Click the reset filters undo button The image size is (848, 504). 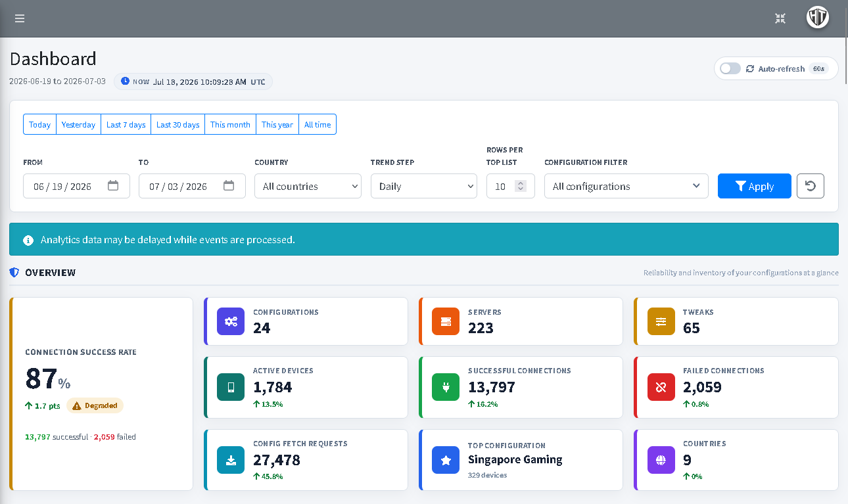(x=811, y=186)
